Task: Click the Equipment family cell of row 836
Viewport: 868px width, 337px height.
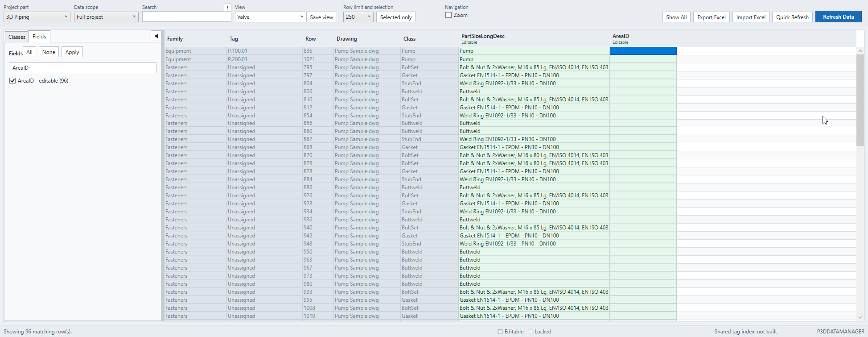Action: point(195,51)
